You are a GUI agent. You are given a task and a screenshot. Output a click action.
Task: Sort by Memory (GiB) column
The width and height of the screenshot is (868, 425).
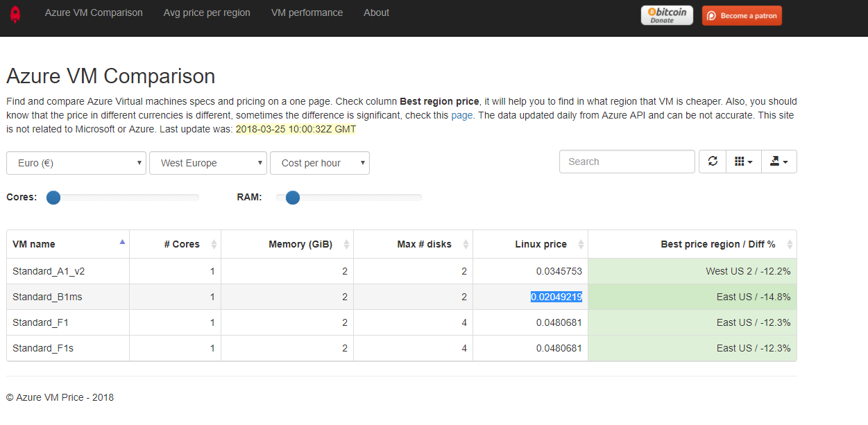pos(287,244)
